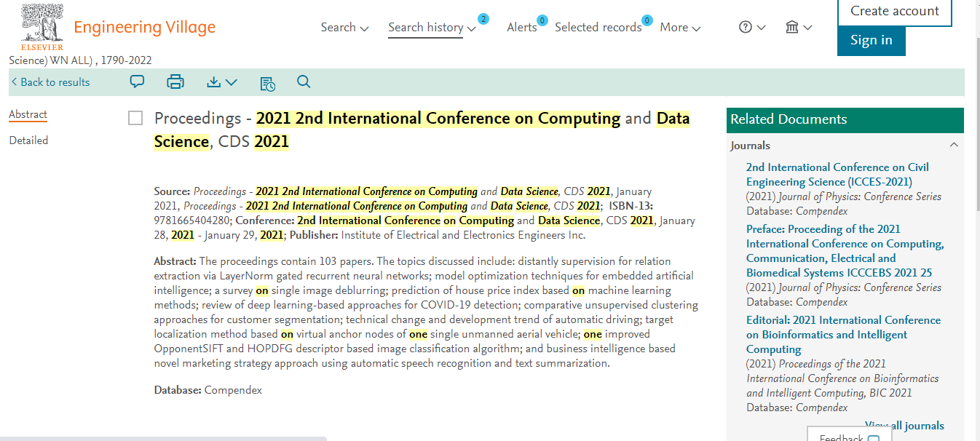Click the Create account button
Viewport: 980px width, 441px height.
pos(895,12)
